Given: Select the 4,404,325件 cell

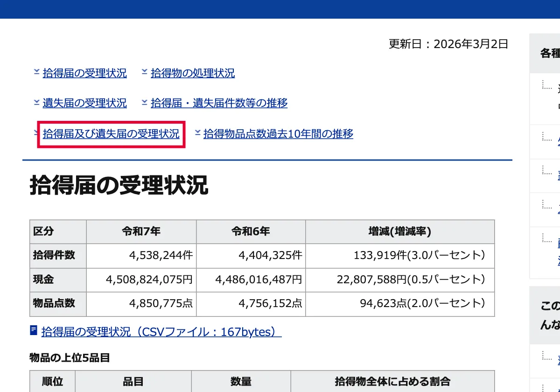Looking at the screenshot, I should tap(251, 256).
